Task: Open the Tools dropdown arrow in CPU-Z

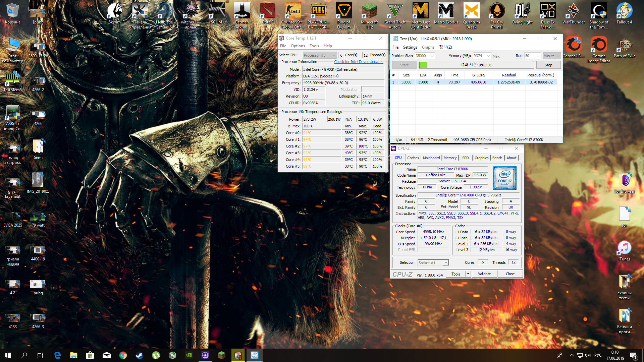Action: pos(468,274)
